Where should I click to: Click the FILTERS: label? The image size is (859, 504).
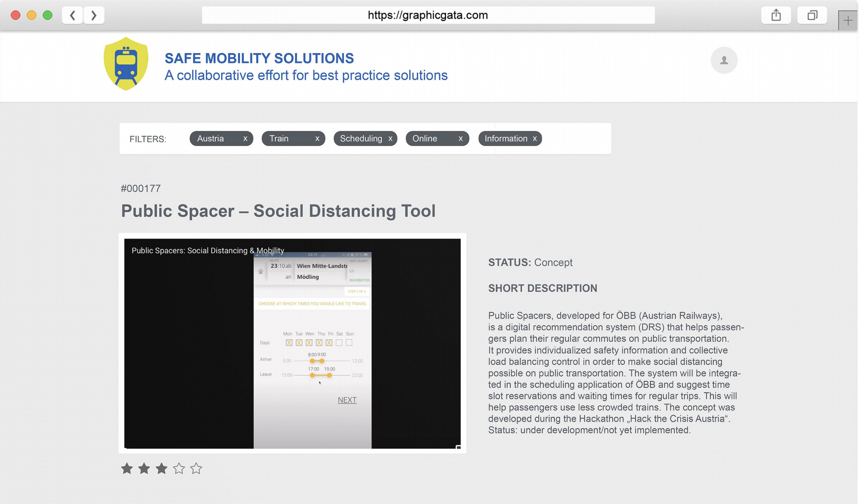(148, 139)
